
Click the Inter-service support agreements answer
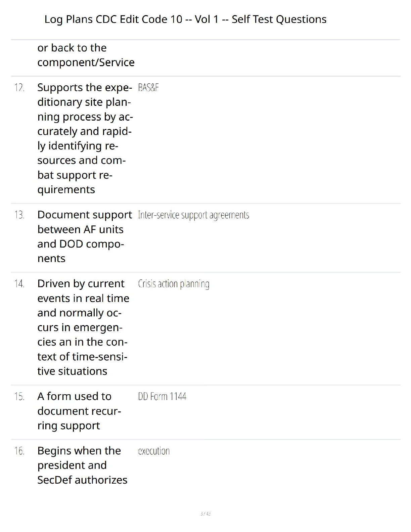193,215
